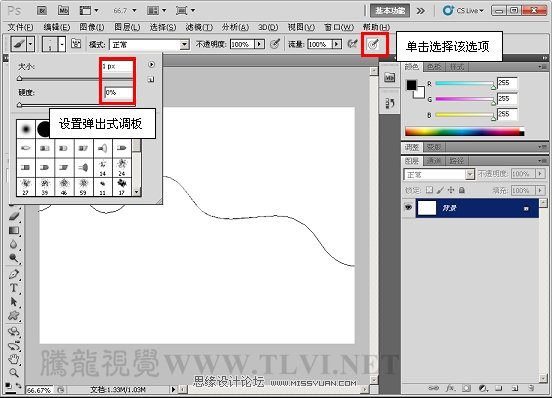Add a layer mask icon

click(x=466, y=388)
